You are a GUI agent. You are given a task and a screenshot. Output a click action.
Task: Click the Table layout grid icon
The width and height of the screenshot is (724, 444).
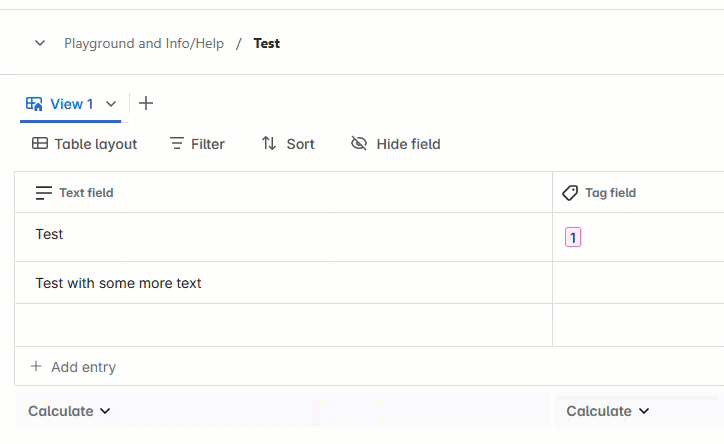(40, 144)
